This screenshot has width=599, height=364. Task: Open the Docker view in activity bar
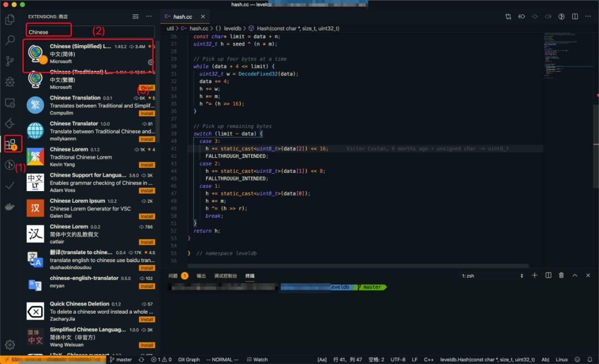pos(10,207)
